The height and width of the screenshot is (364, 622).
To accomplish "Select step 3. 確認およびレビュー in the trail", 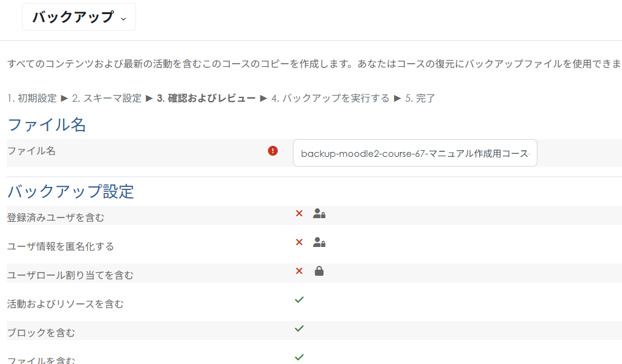I will (x=206, y=98).
